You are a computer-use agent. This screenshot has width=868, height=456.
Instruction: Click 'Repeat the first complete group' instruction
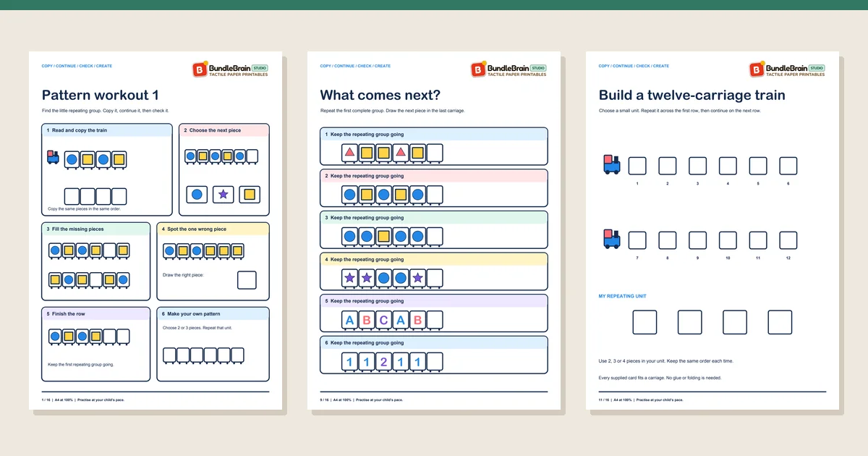click(x=393, y=111)
